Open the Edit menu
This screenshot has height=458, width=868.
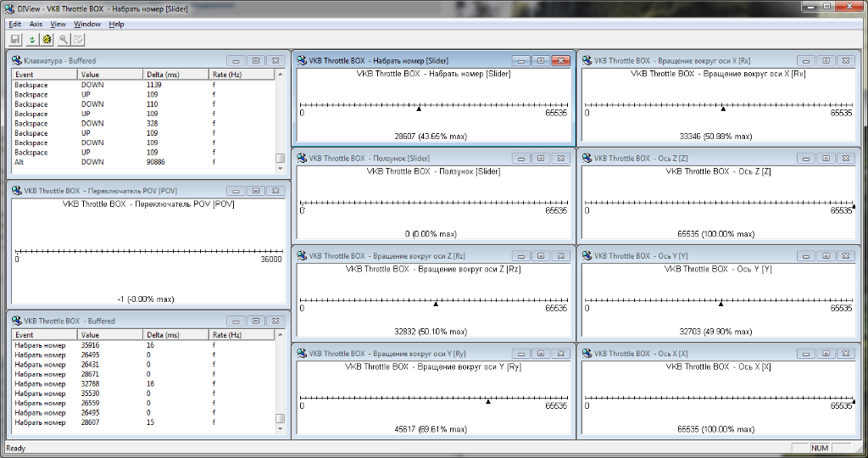[15, 24]
